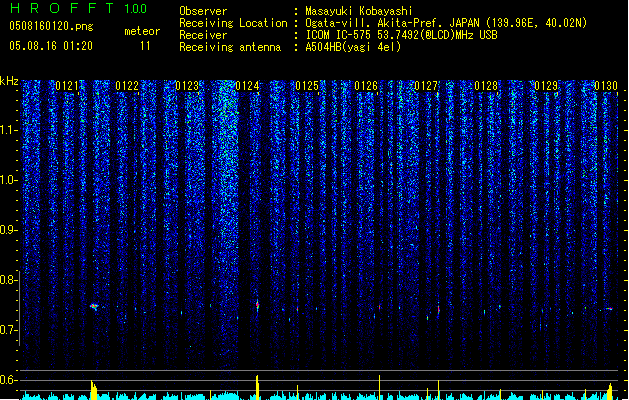Click the Observer label
Viewport: 629px width, 400px height.
pos(203,11)
